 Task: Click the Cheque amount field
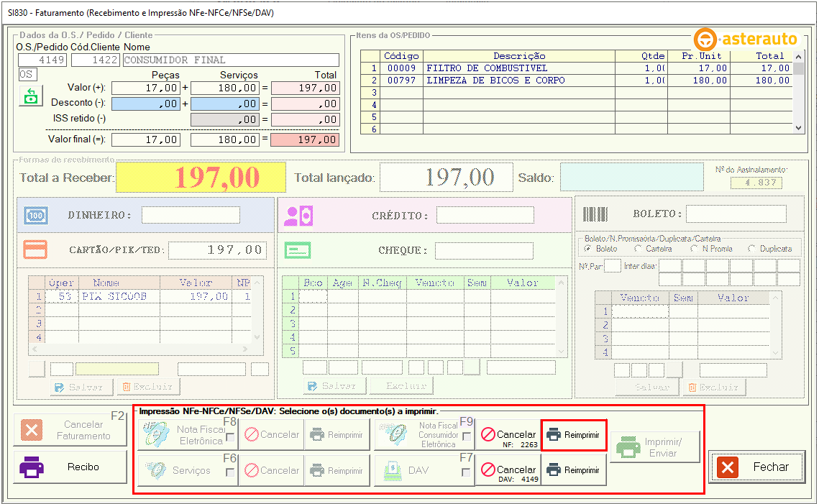pos(484,251)
